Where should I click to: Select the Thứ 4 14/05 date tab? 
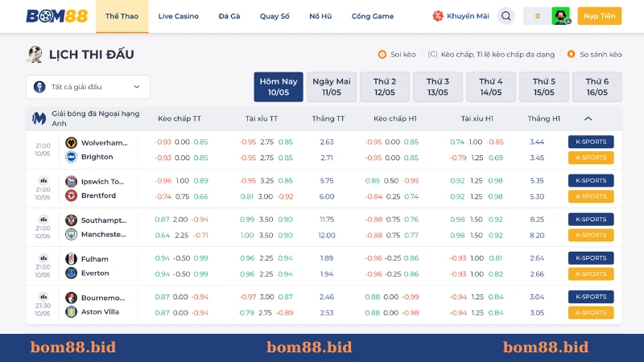tap(491, 87)
